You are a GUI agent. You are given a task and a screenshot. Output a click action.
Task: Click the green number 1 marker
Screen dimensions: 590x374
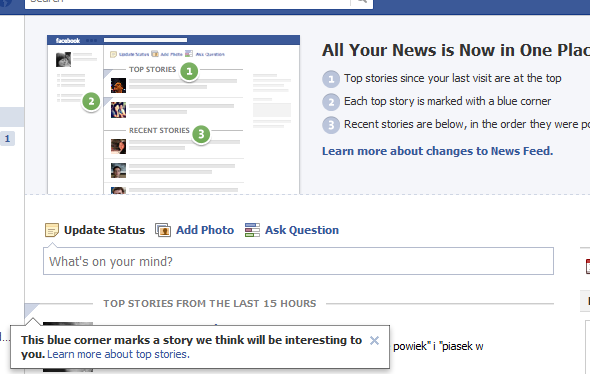click(x=189, y=71)
